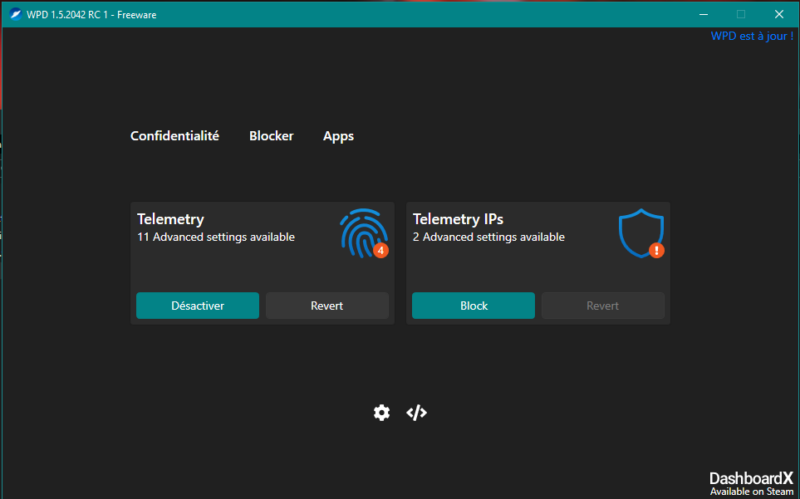Click Revert in the Telemetry card
Viewport: 800px width, 499px height.
(x=327, y=305)
